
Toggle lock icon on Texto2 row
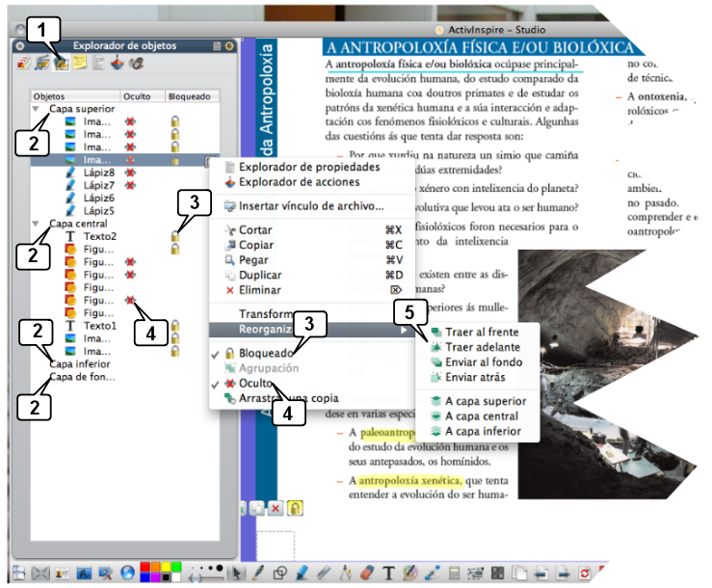(174, 236)
